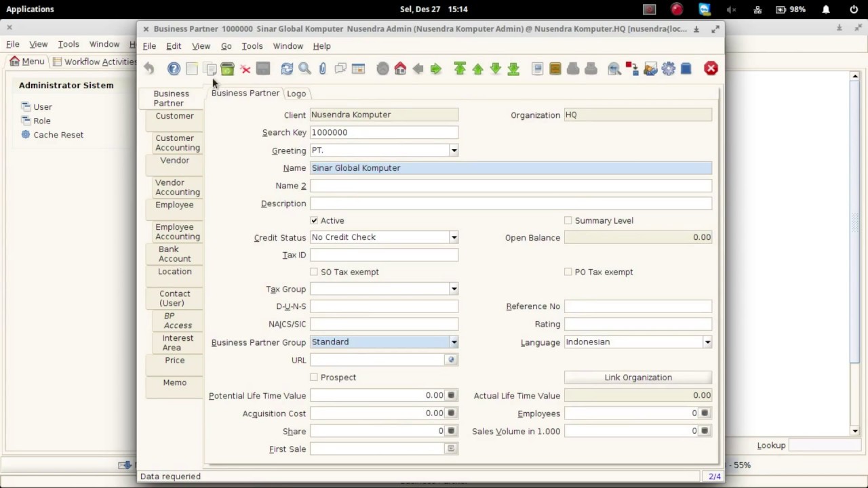The height and width of the screenshot is (488, 868).
Task: Open the Find record magnifier icon
Action: [x=304, y=68]
